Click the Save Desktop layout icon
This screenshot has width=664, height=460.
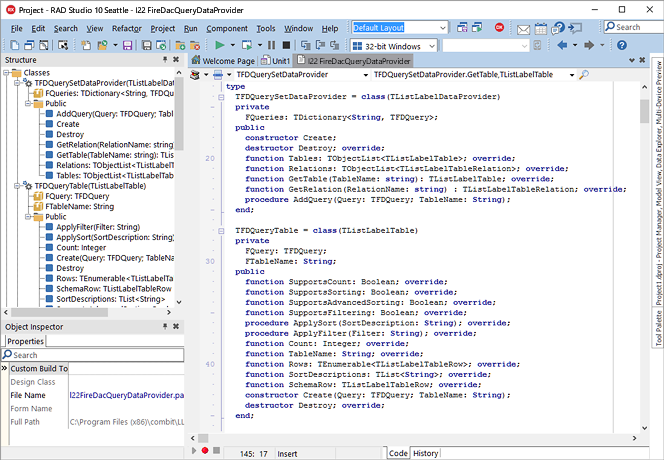point(462,28)
